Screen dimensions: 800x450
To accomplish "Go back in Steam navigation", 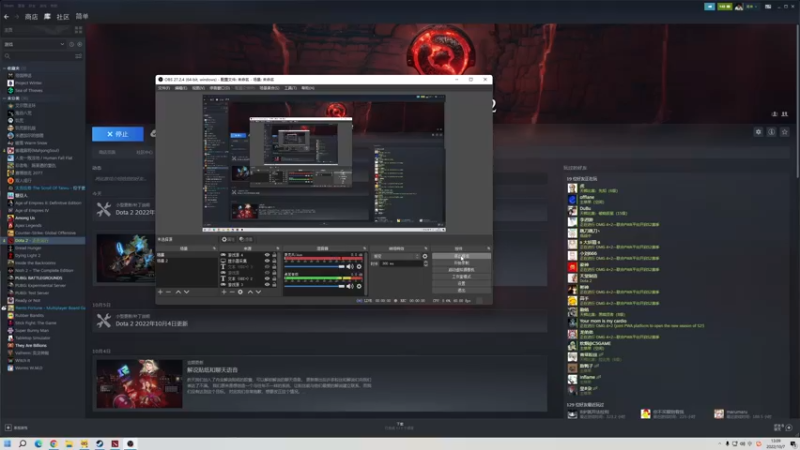I will point(6,17).
